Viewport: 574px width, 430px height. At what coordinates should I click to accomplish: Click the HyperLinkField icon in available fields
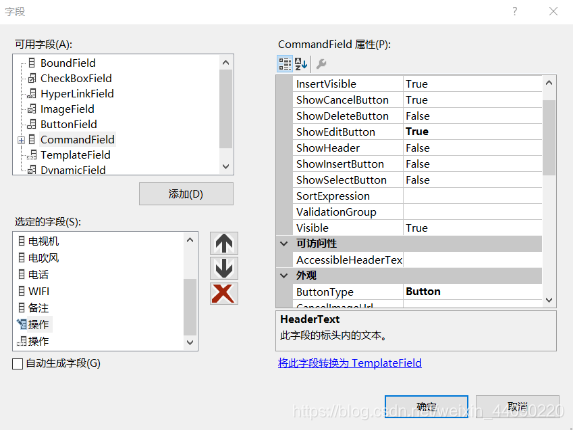[32, 93]
